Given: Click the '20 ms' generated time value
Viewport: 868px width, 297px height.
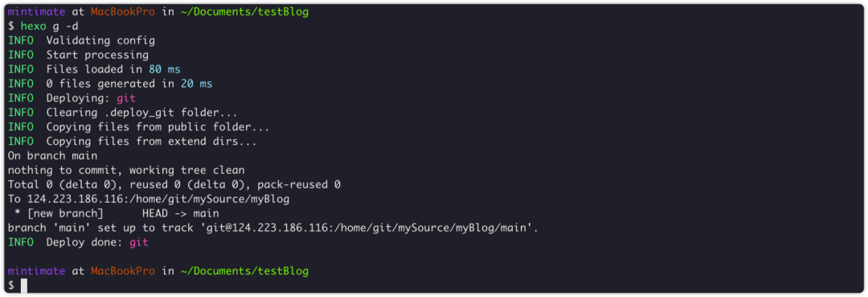Looking at the screenshot, I should click(x=197, y=84).
